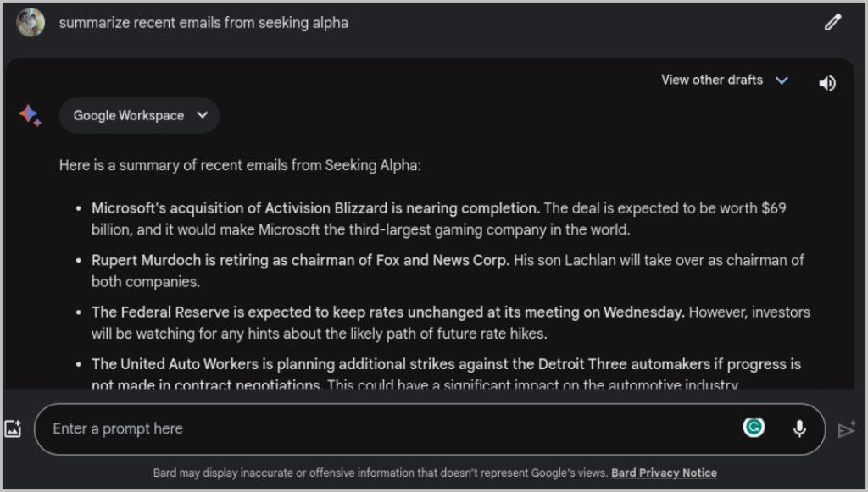Open the Bard Privacy Notice link
The height and width of the screenshot is (492, 868).
pyautogui.click(x=664, y=473)
